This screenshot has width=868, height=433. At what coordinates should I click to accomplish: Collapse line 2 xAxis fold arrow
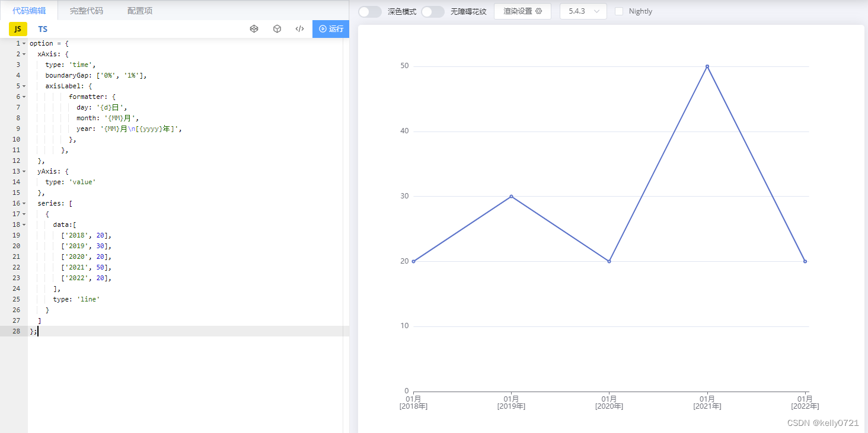pyautogui.click(x=24, y=54)
